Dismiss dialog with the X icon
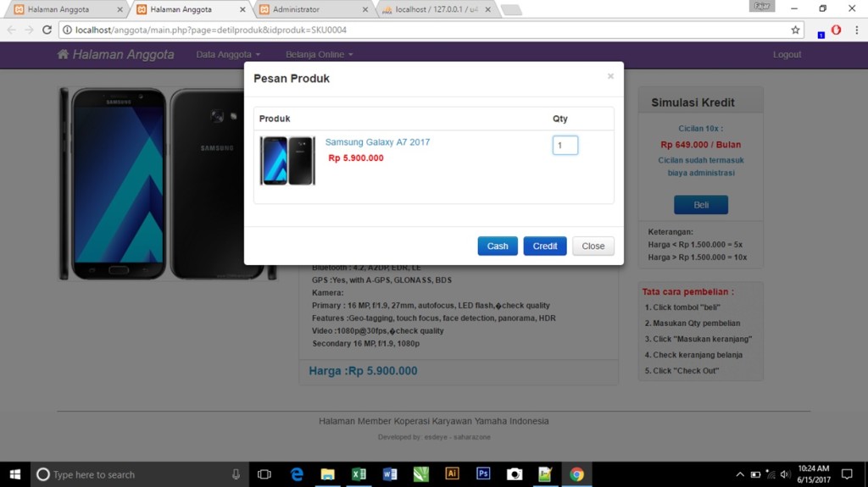Viewport: 868px width, 487px height. tap(610, 76)
